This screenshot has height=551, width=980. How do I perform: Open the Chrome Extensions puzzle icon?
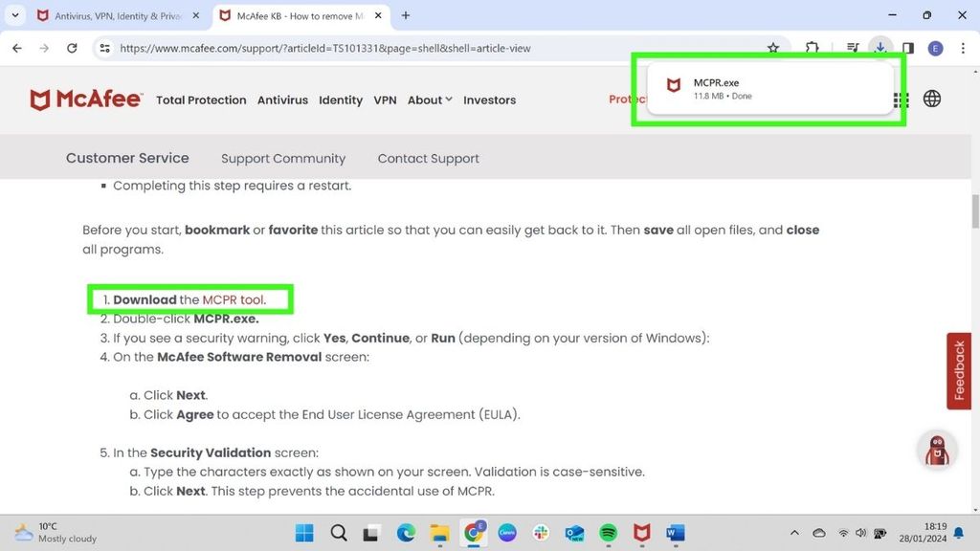point(813,48)
